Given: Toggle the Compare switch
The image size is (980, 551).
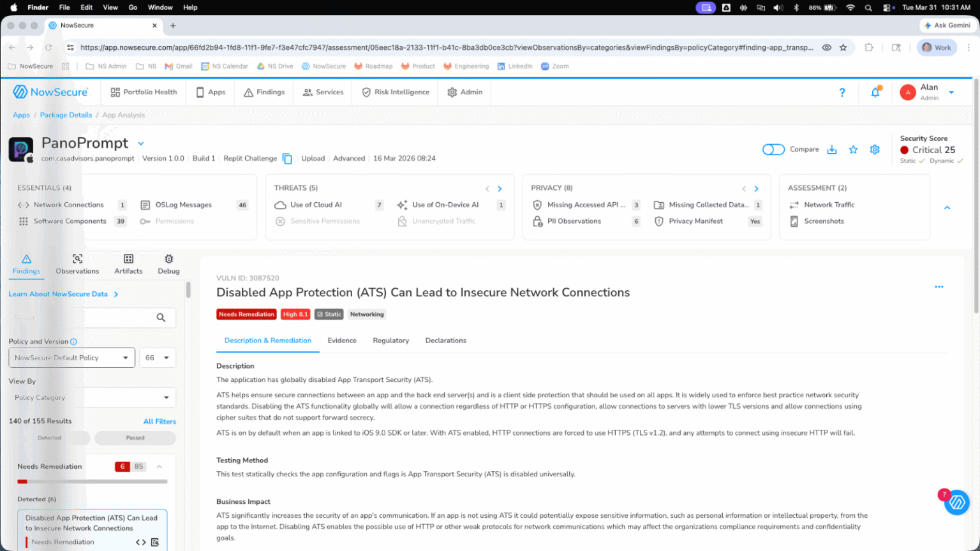Looking at the screenshot, I should (773, 149).
